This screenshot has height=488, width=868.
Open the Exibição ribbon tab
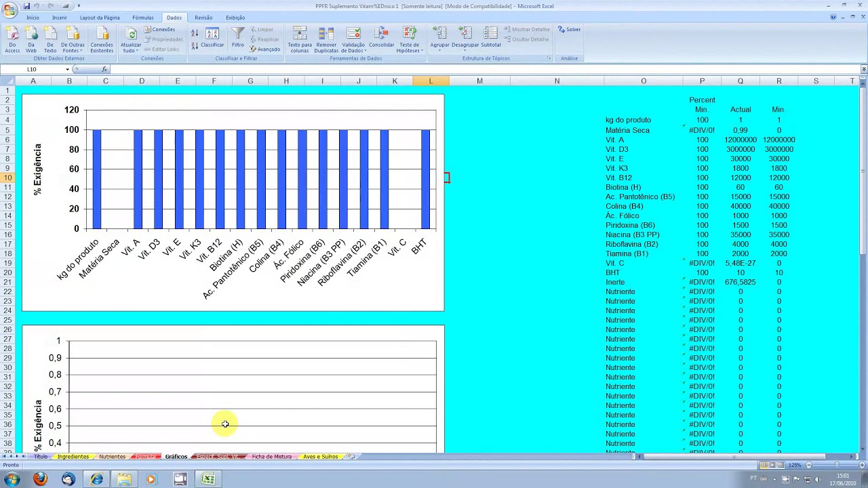click(x=235, y=18)
